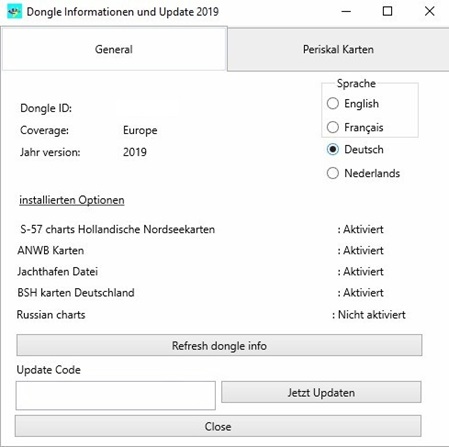Focus the Update Code text field

click(115, 395)
